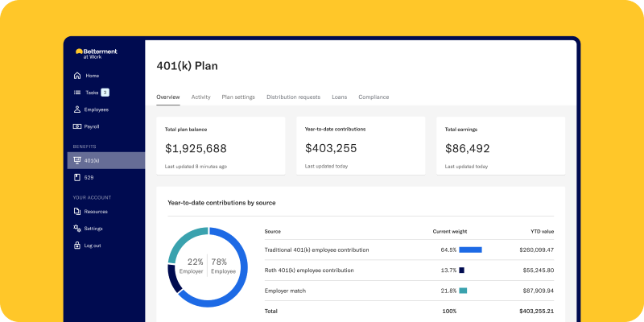
Task: Open the Settings gear icon
Action: (x=77, y=229)
